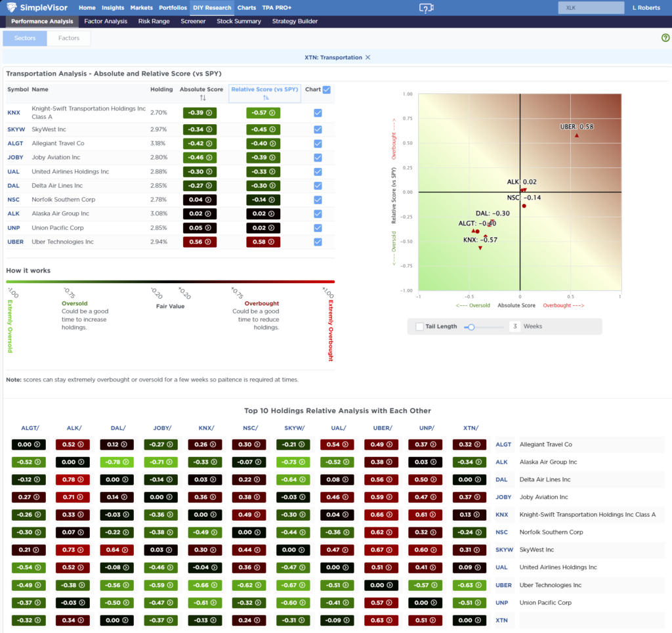Open NSC relative score -0.14 badge
Viewport: 672px width, 633px height.
[263, 200]
